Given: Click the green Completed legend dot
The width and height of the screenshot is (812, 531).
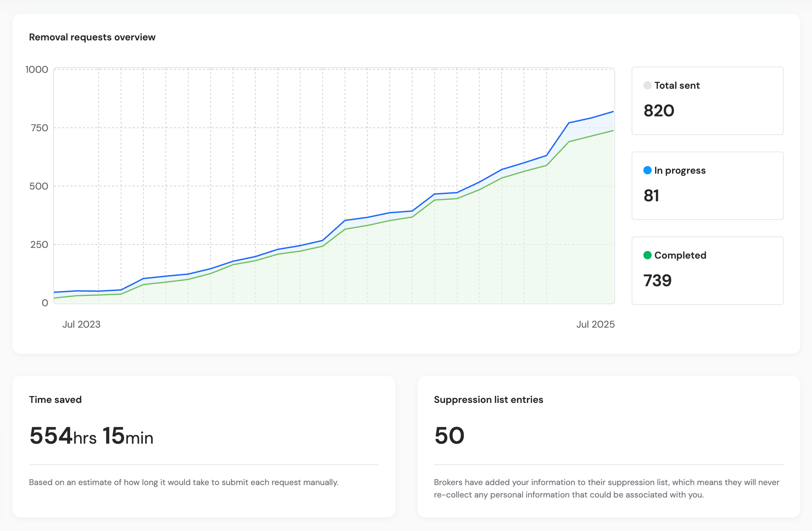Looking at the screenshot, I should pyautogui.click(x=647, y=255).
